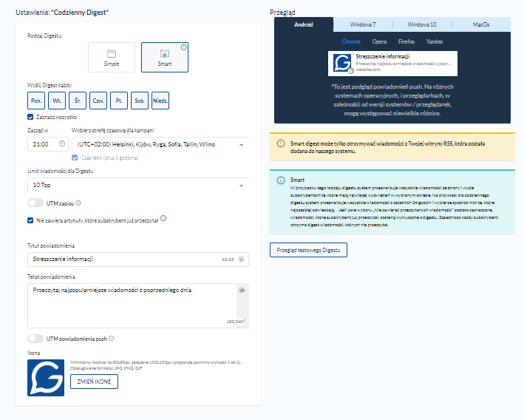Click the Tytuł powiadomienia input field

138,259
